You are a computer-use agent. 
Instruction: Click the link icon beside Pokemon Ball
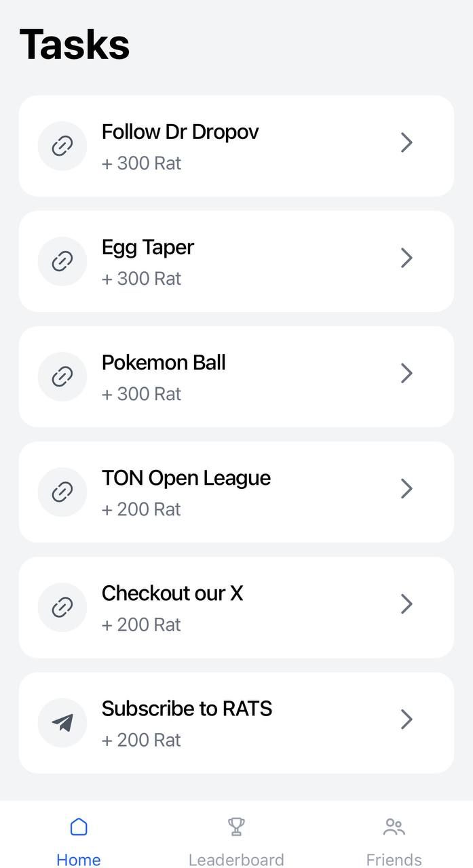[x=62, y=376]
